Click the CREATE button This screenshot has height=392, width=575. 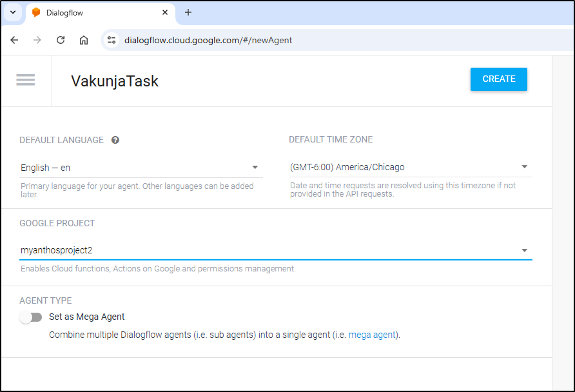pyautogui.click(x=499, y=79)
